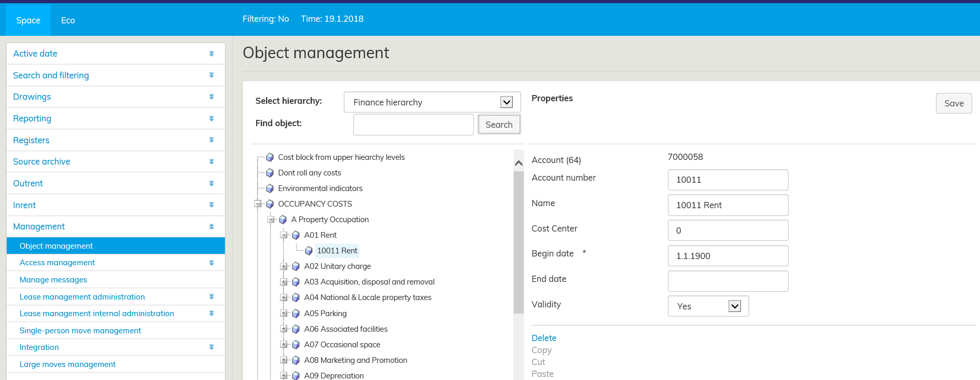Click the cube icon for A02 Unitary charge
This screenshot has height=380, width=980.
pos(296,266)
